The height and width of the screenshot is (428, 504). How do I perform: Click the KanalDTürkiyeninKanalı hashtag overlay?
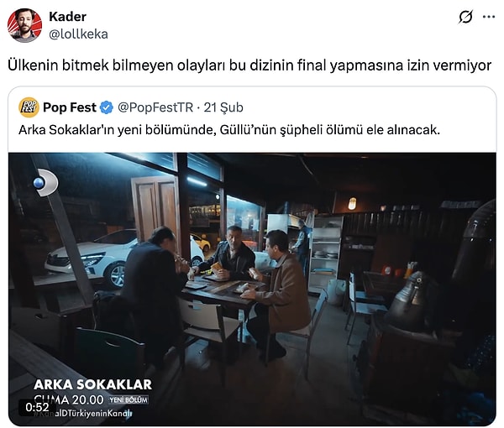coord(83,413)
